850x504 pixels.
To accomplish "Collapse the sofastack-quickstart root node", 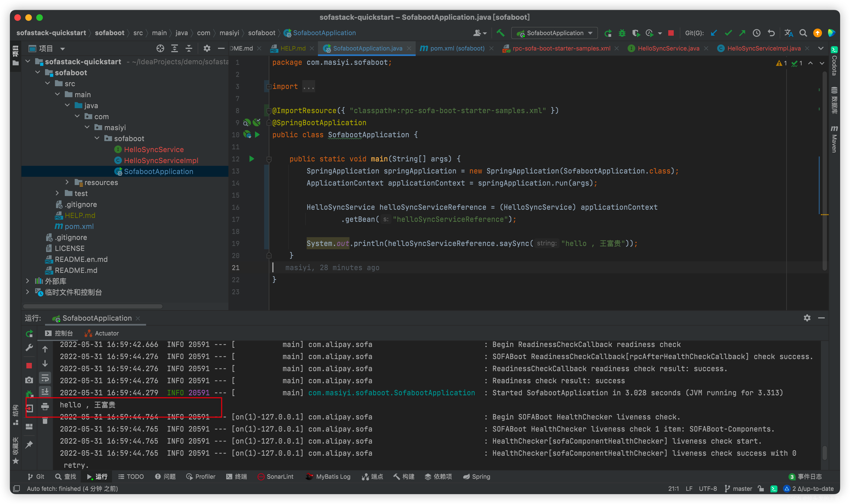I will (x=28, y=61).
